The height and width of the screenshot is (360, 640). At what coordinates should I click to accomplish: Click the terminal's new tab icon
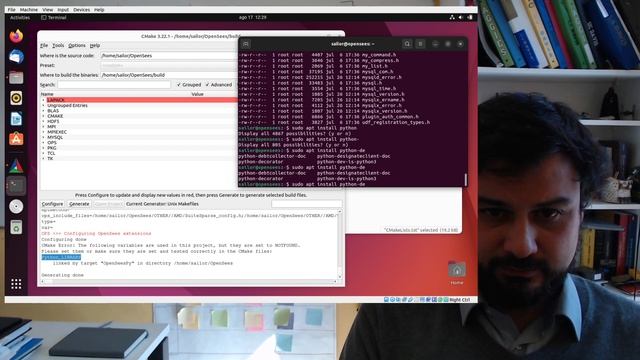point(246,44)
